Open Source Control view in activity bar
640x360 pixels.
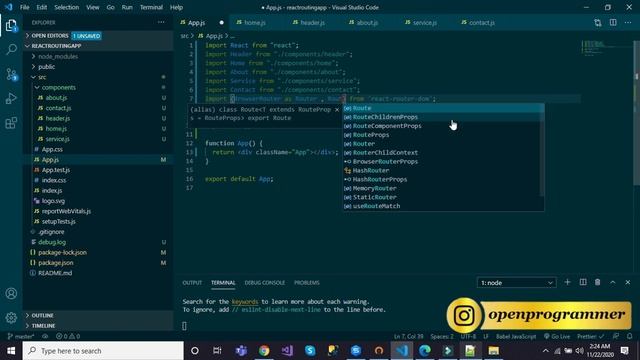[x=11, y=74]
